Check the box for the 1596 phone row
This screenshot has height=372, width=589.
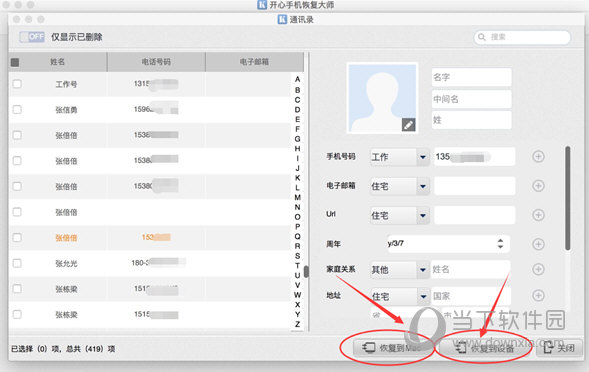(17, 109)
